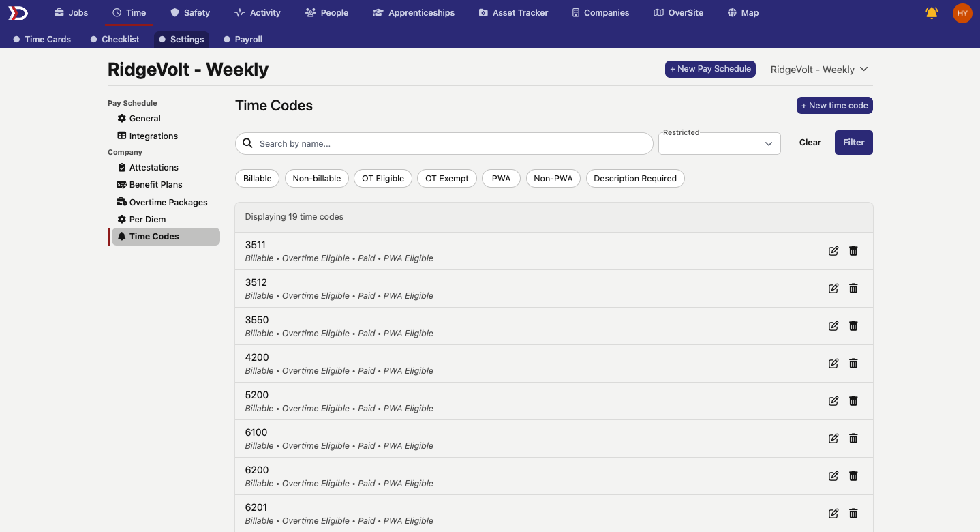Image resolution: width=980 pixels, height=532 pixels.
Task: Click the Displaying 19 time codes text
Action: click(294, 217)
